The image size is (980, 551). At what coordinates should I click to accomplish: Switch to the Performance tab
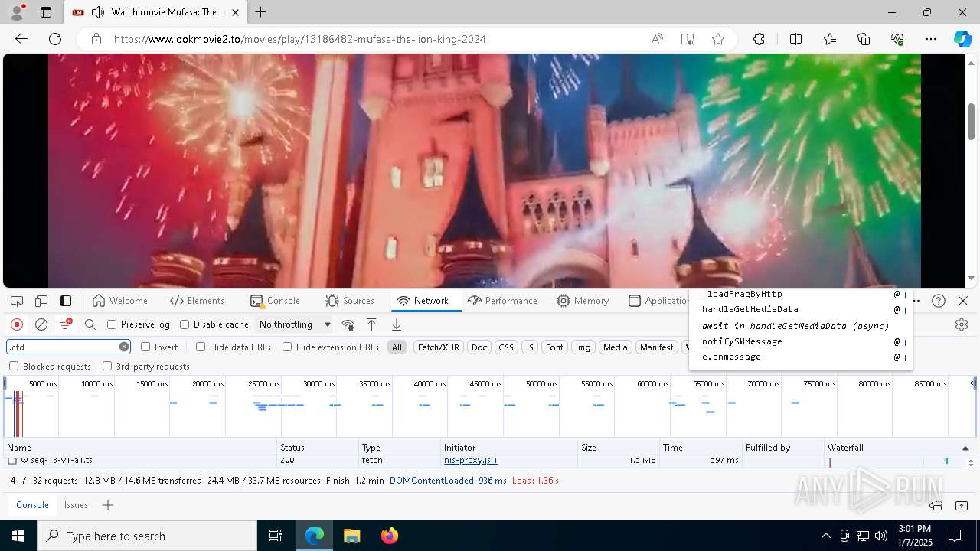tap(502, 301)
